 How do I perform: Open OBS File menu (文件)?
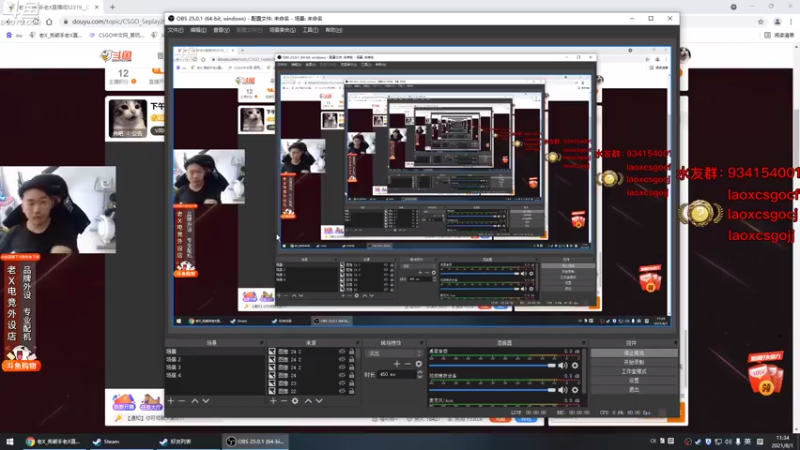[176, 30]
